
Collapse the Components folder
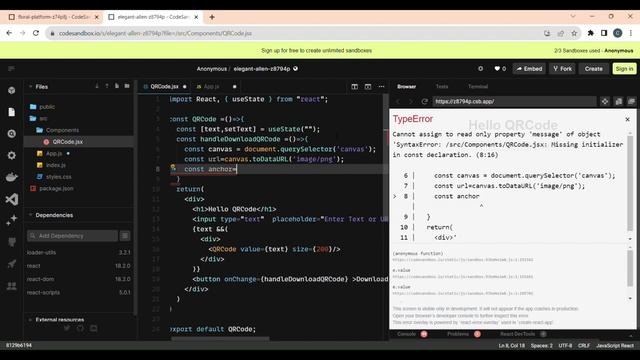pyautogui.click(x=57, y=130)
